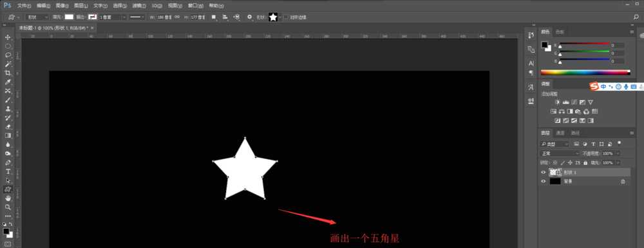Image resolution: width=644 pixels, height=248 pixels.
Task: Select the Crop tool
Action: 8,73
